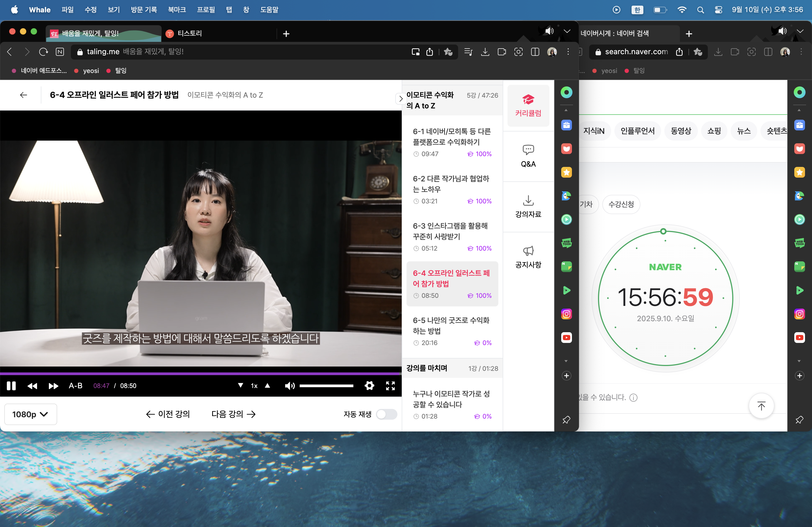Pause the lecture video
This screenshot has width=812, height=527.
tap(11, 386)
